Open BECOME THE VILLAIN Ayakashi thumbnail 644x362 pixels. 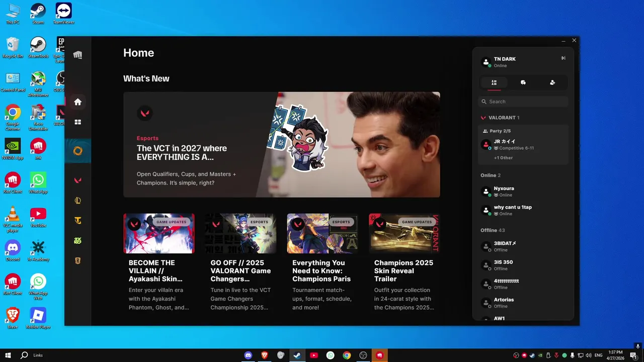(x=159, y=233)
